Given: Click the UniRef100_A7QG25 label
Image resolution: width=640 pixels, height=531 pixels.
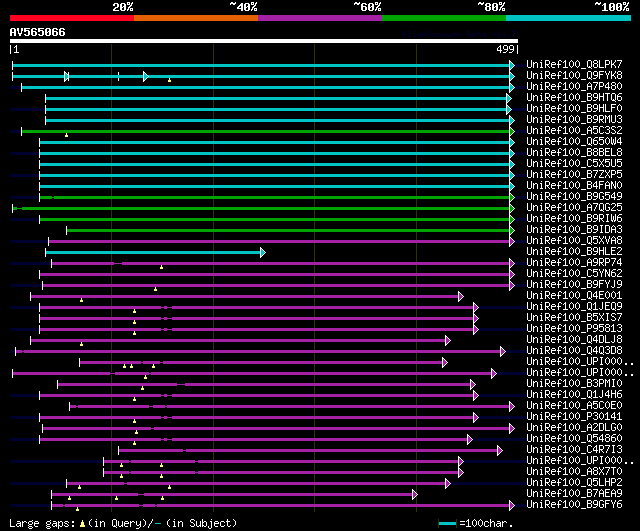Looking at the screenshot, I should pyautogui.click(x=574, y=208).
